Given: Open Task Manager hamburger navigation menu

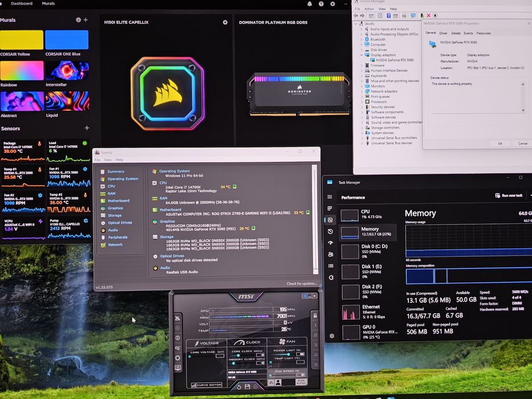Looking at the screenshot, I should coord(330,197).
